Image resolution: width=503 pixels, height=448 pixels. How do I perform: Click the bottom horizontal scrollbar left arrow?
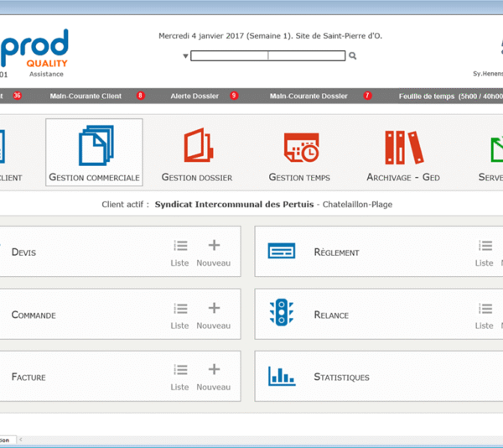[x=20, y=440]
